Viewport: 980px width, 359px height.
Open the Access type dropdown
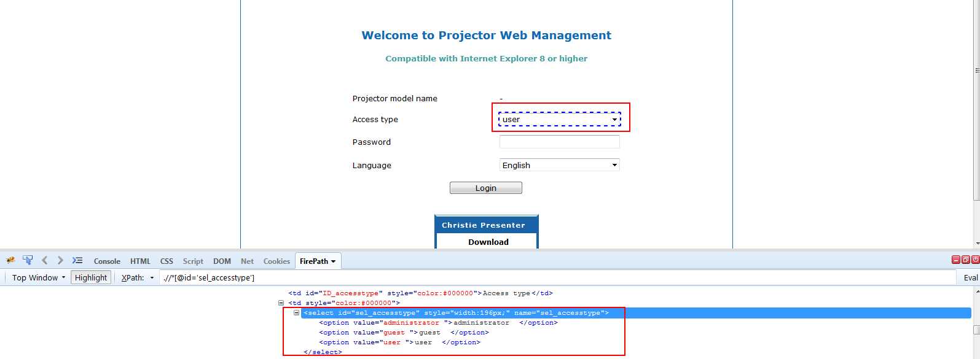pyautogui.click(x=559, y=120)
